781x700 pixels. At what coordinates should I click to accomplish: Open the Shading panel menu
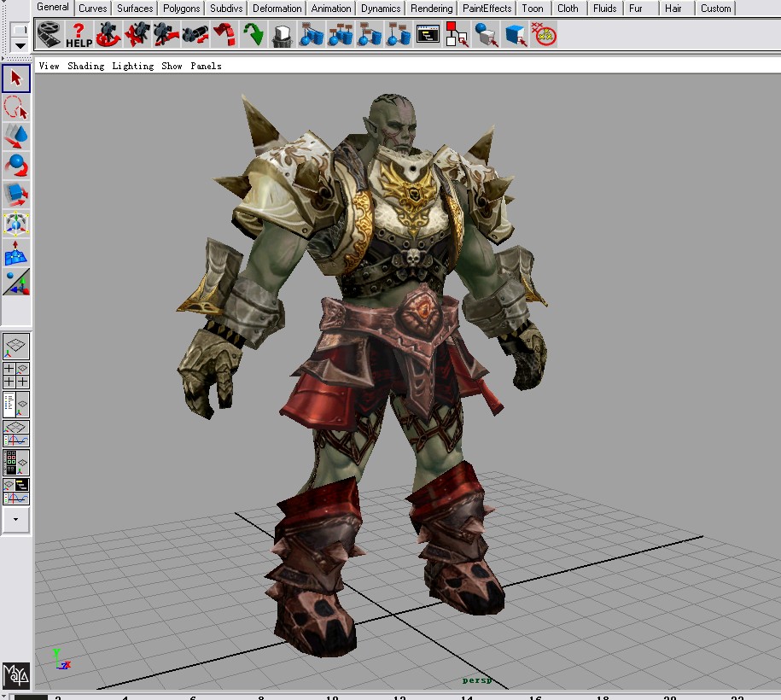pyautogui.click(x=85, y=66)
